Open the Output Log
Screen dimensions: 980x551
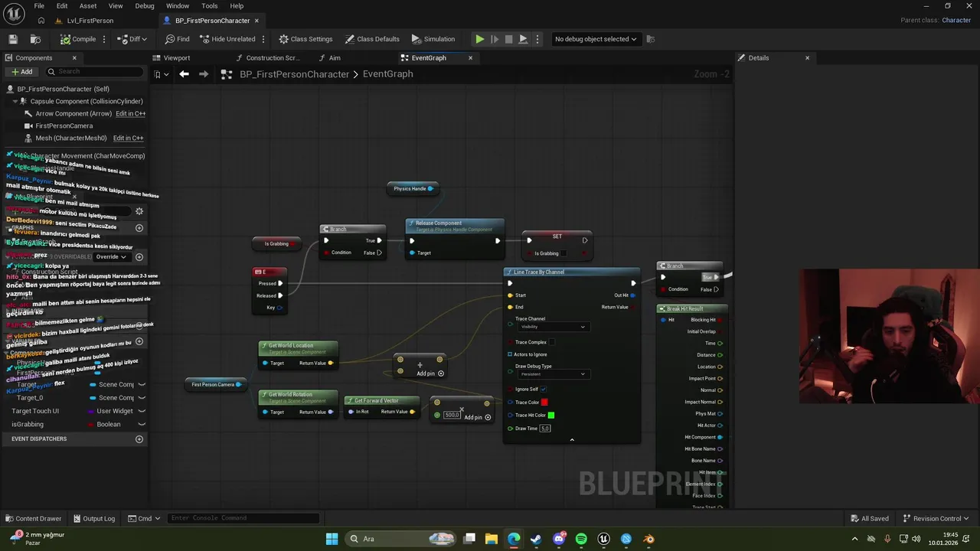tap(93, 519)
